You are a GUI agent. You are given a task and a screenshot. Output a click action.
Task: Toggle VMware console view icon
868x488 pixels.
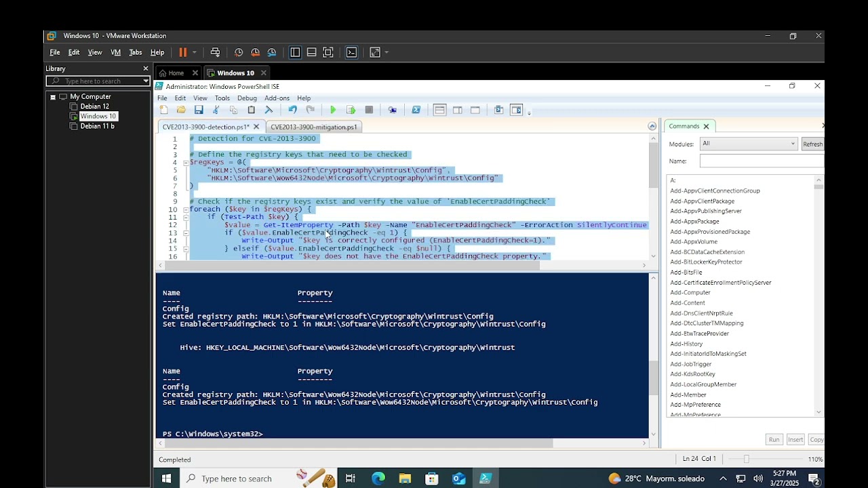click(x=351, y=52)
